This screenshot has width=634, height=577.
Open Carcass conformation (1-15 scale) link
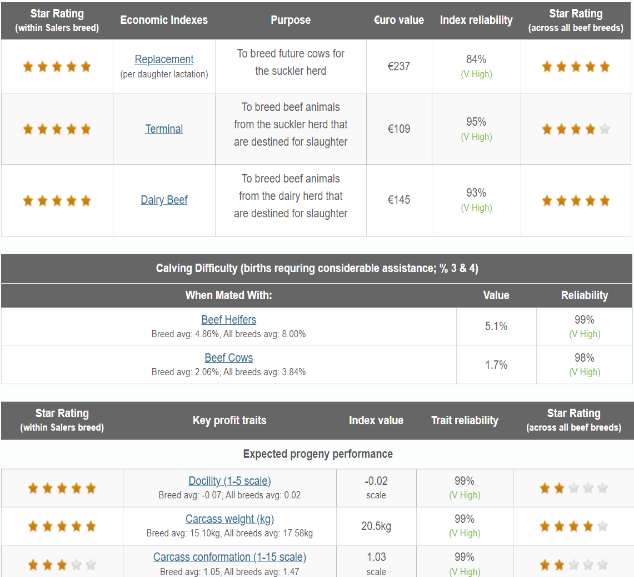pyautogui.click(x=230, y=557)
